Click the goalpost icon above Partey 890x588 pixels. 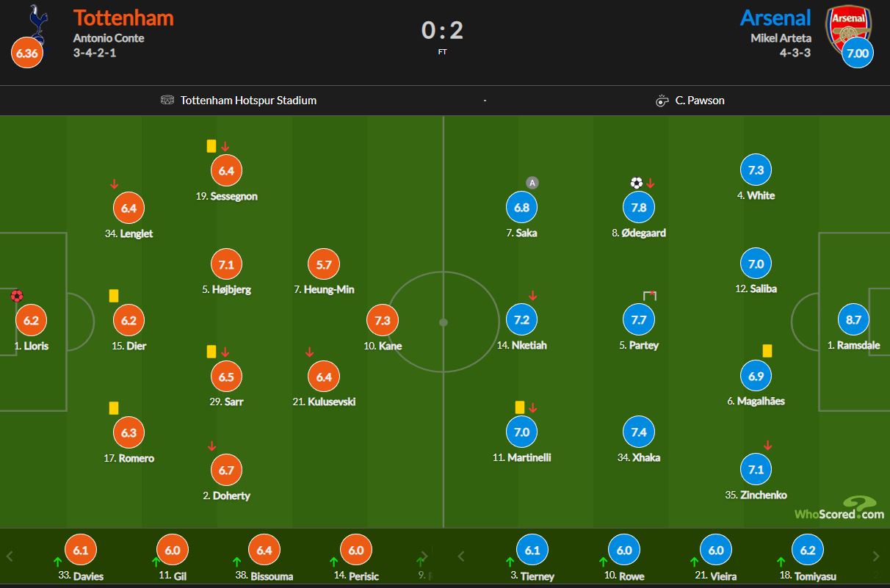(650, 295)
